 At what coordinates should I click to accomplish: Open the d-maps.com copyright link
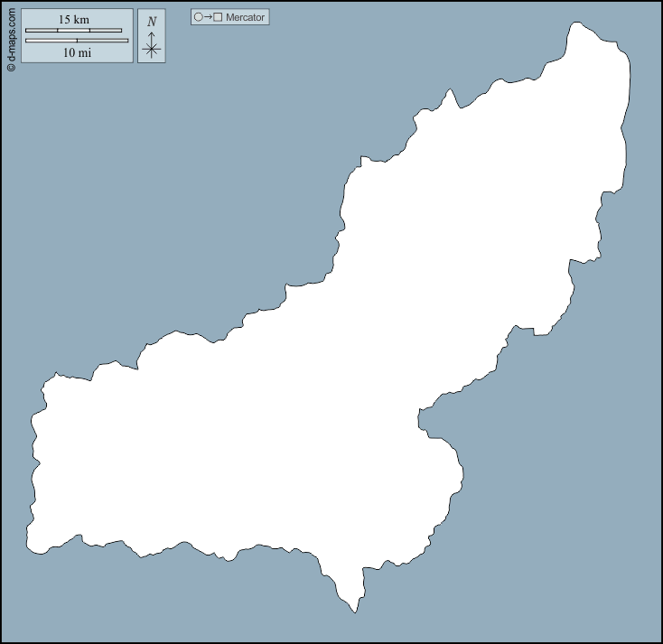11,36
